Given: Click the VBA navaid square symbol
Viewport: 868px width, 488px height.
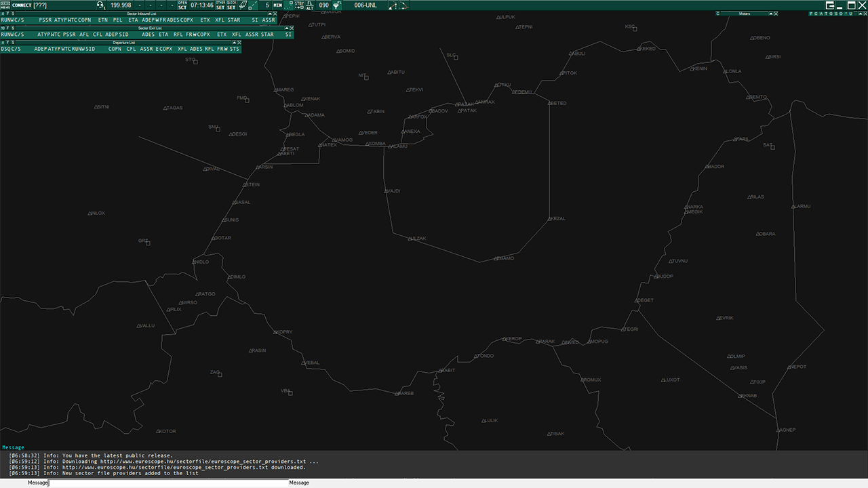Looking at the screenshot, I should click(290, 393).
